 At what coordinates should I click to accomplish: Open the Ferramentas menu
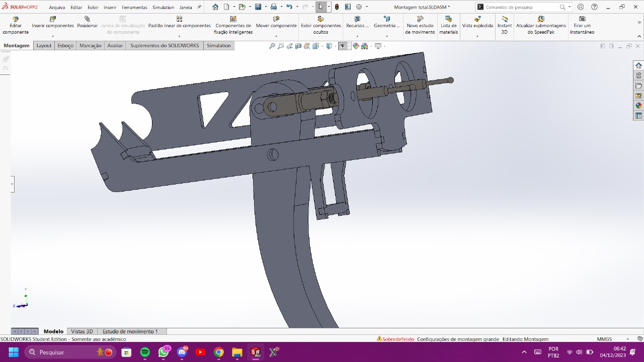coord(134,8)
